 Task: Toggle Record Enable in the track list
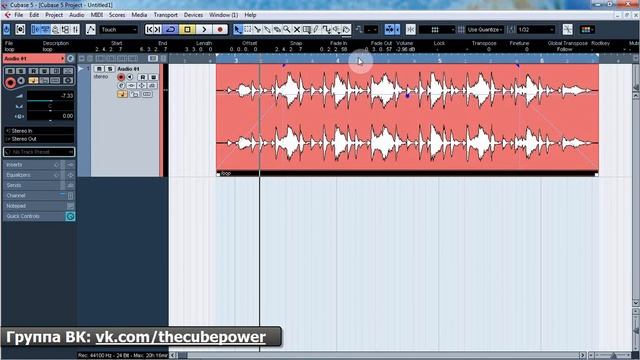tap(121, 77)
